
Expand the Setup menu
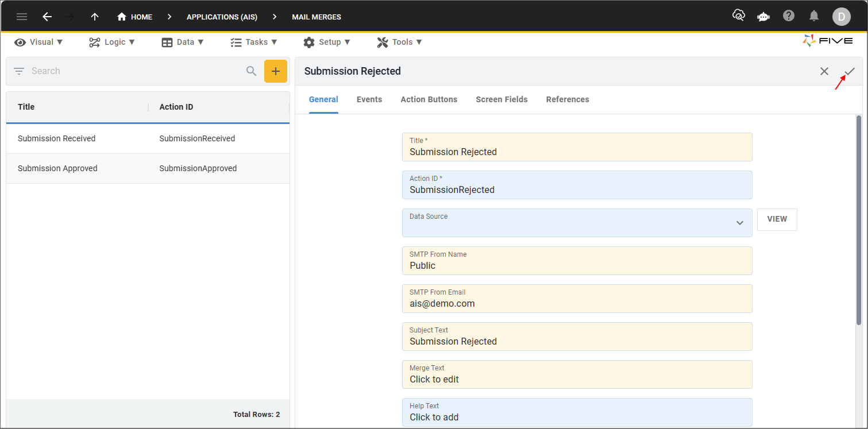click(x=327, y=42)
